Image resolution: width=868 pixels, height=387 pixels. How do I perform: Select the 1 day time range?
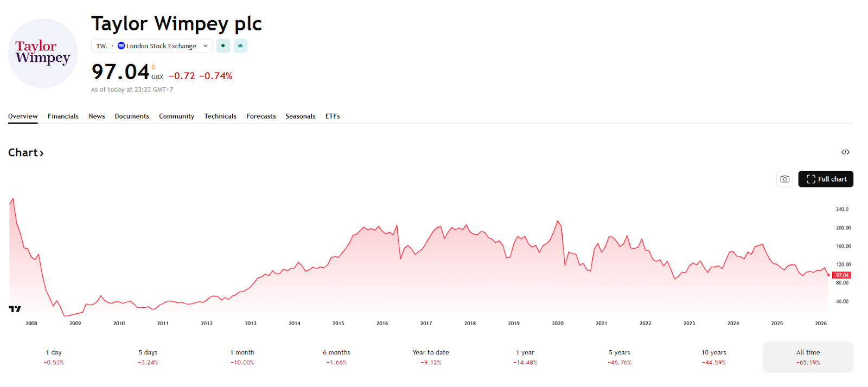[x=54, y=357]
